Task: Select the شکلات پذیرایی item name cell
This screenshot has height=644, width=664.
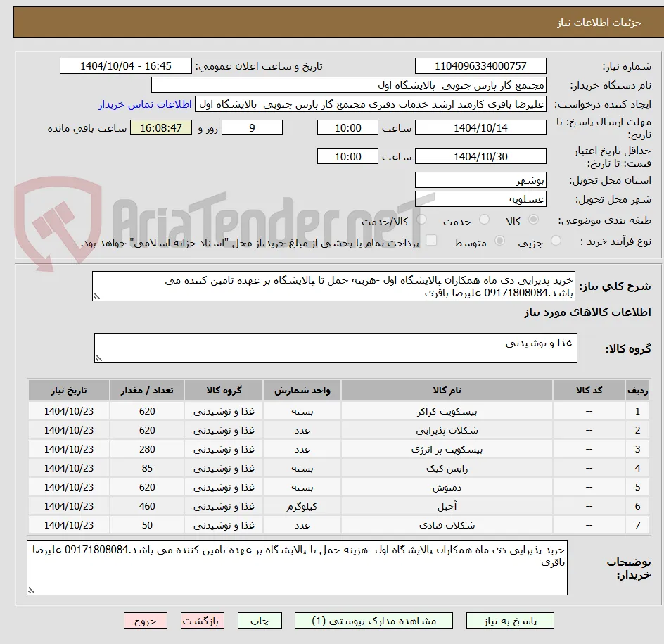Action: tap(447, 431)
